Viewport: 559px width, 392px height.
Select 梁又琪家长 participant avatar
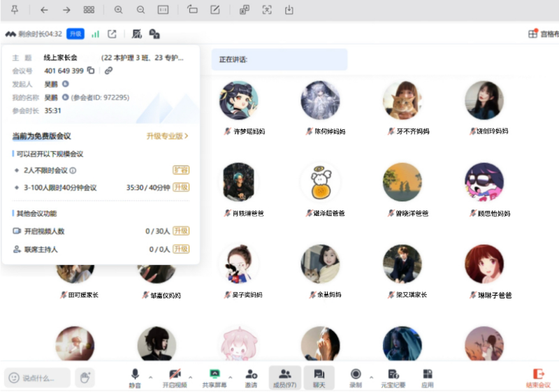[402, 264]
